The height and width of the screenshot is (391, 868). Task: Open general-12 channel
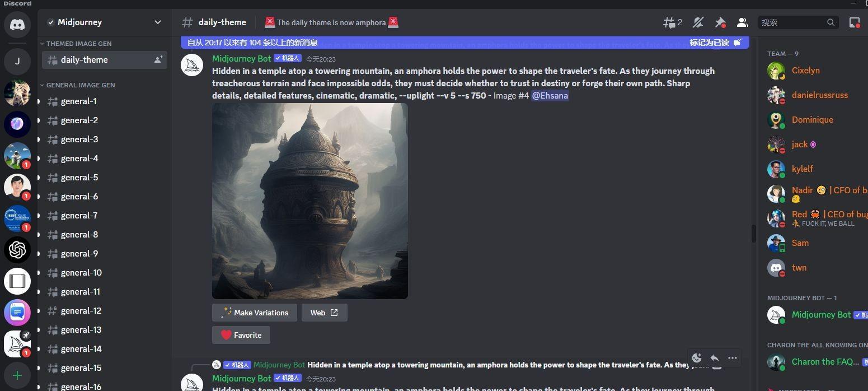pyautogui.click(x=105, y=311)
